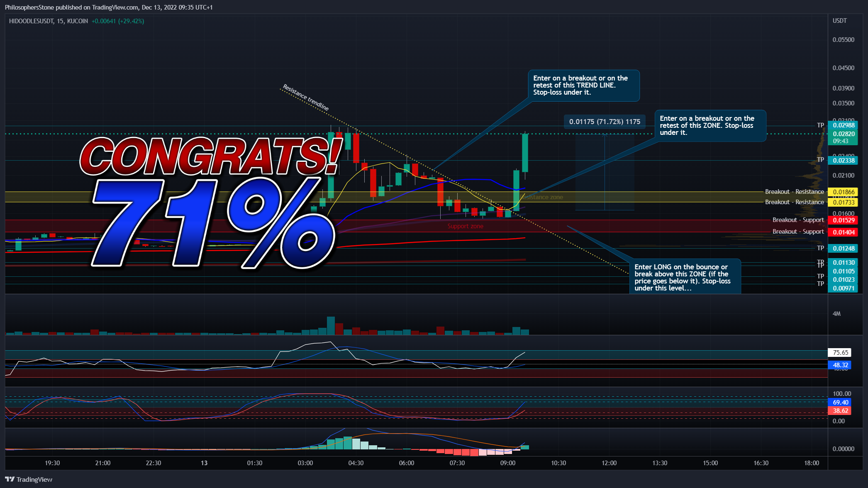Click the 19:30 time axis label
Screen dimensions: 868x488
[x=52, y=463]
